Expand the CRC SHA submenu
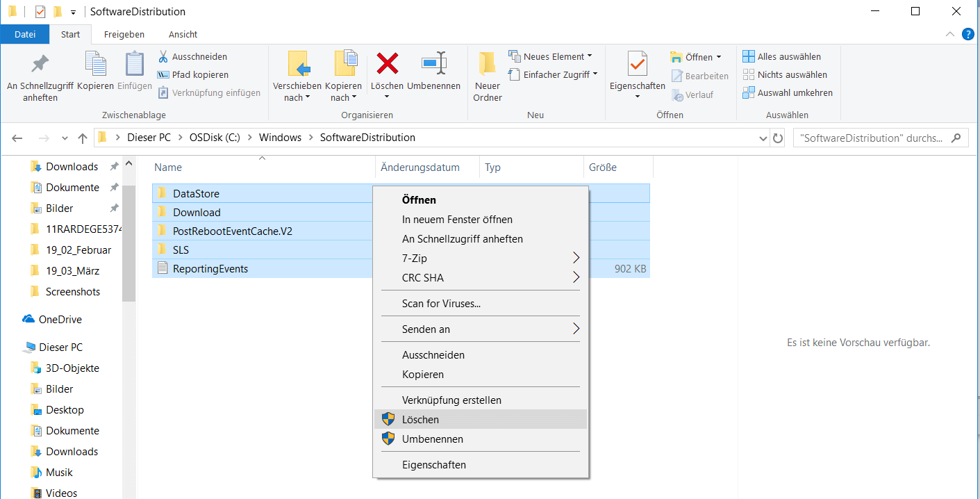 tap(481, 278)
